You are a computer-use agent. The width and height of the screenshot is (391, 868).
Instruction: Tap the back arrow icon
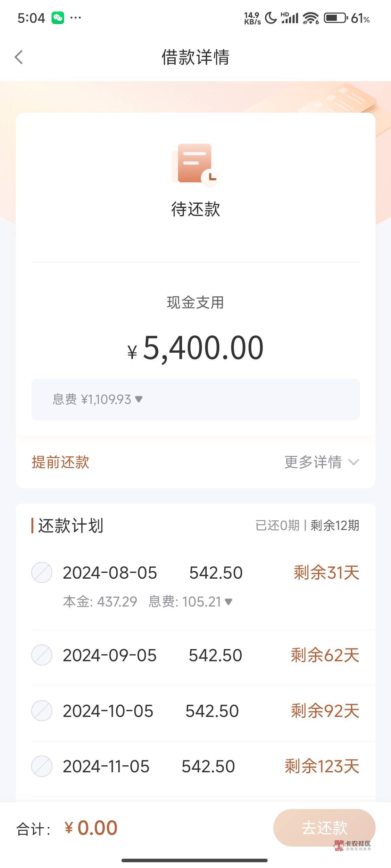point(19,57)
